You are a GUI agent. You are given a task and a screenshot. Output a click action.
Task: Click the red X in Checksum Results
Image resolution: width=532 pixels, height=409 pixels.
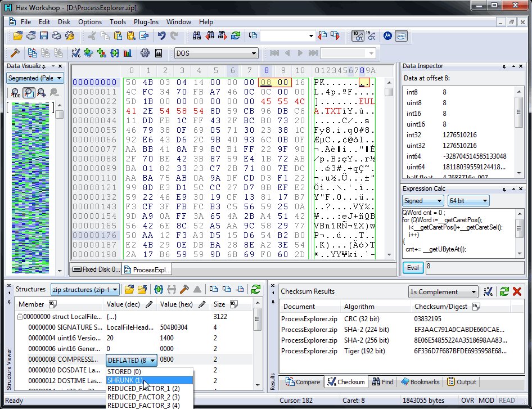[517, 291]
